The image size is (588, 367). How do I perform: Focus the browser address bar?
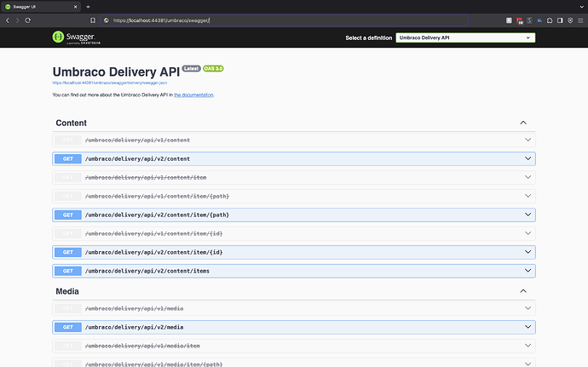(x=284, y=20)
